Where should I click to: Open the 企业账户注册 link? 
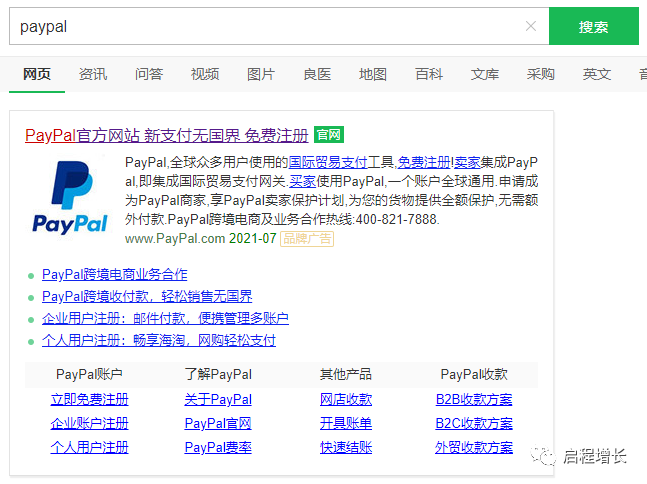(x=90, y=423)
